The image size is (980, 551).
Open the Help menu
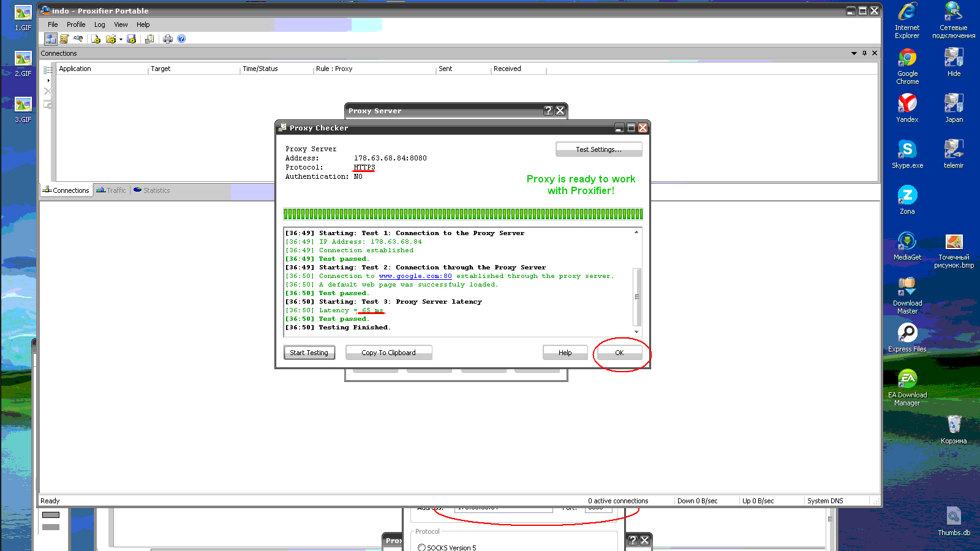pos(143,24)
